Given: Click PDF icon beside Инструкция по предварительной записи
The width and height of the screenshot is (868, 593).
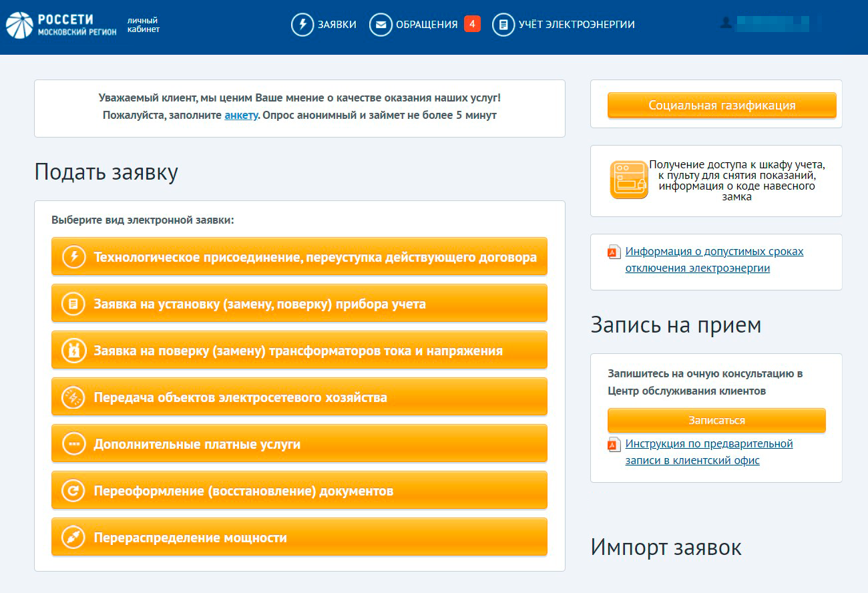Looking at the screenshot, I should pos(614,445).
